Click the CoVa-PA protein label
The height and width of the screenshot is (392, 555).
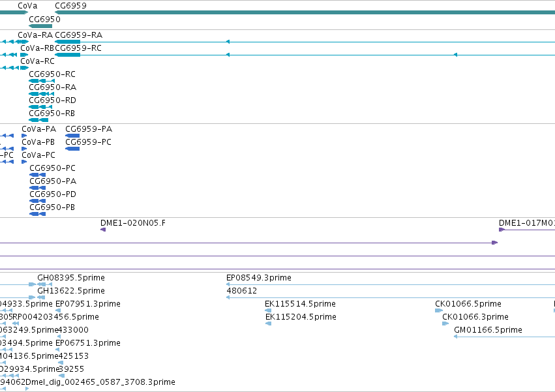pyautogui.click(x=38, y=129)
